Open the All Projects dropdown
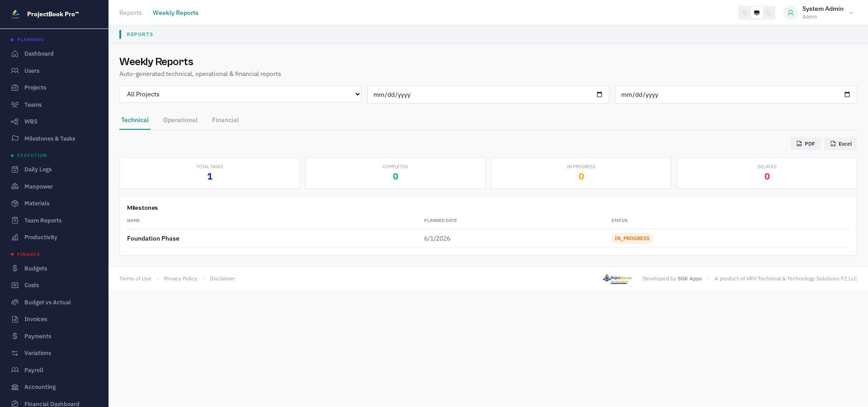This screenshot has height=407, width=868. 241,94
